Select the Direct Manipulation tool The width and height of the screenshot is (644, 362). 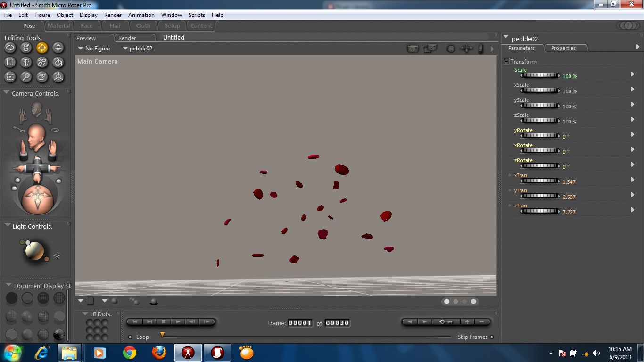click(x=58, y=77)
